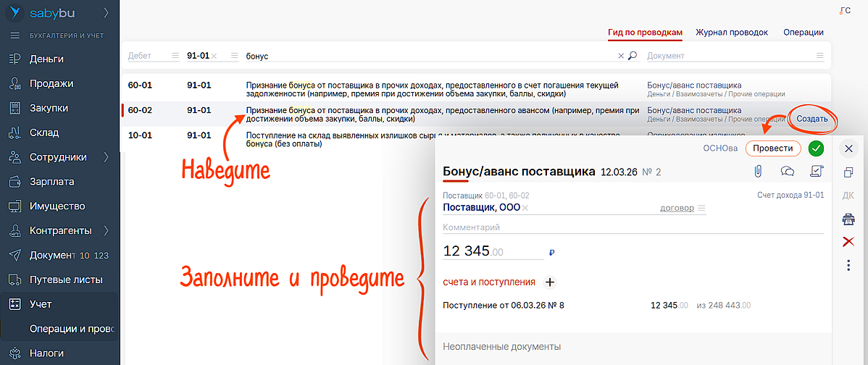The image size is (868, 365).
Task: Add an invoice with the plus icon
Action: point(549,282)
